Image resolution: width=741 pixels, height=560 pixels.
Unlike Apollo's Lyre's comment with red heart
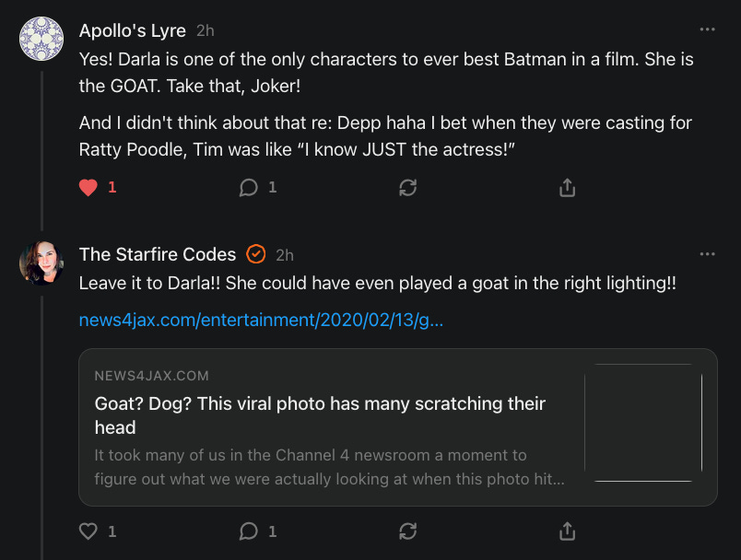(x=88, y=188)
